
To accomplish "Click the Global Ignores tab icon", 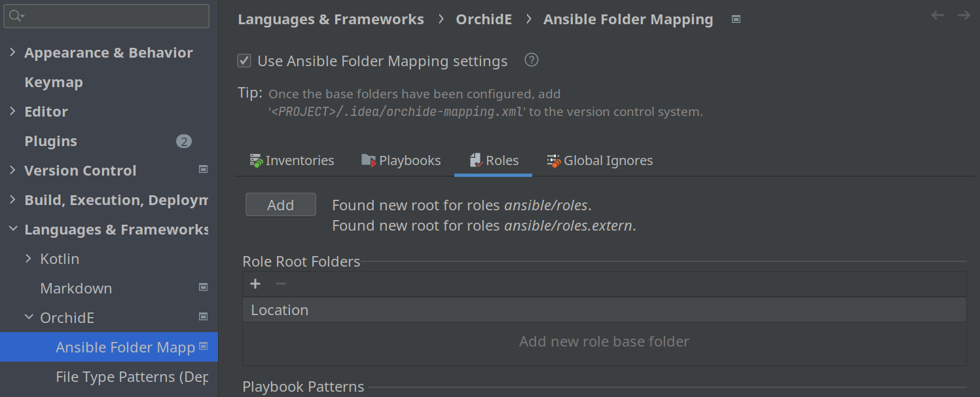I will (x=554, y=161).
